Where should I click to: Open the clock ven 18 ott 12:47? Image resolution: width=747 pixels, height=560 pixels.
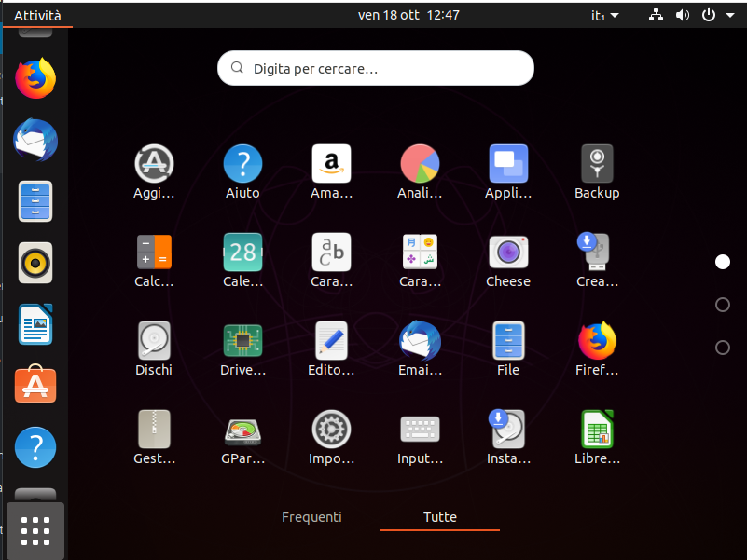408,15
